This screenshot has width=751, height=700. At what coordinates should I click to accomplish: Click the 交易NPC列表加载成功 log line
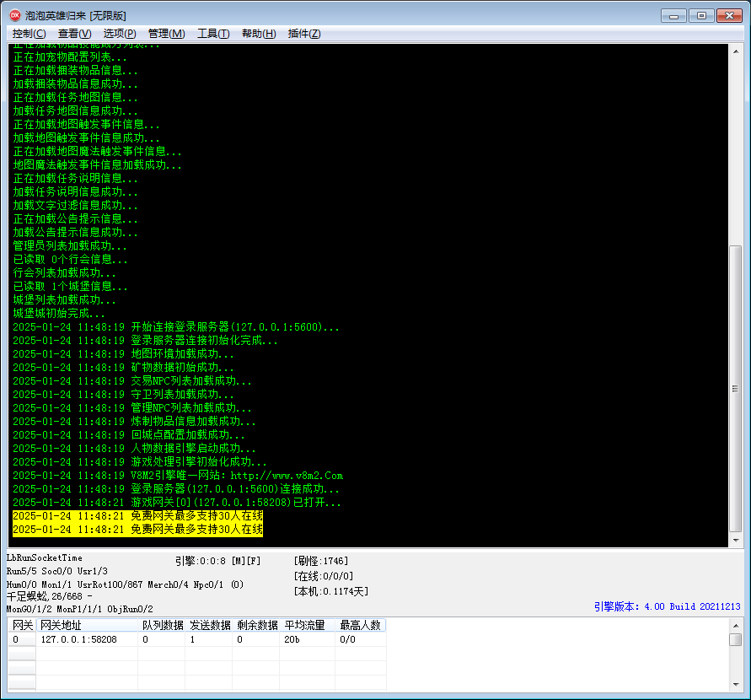132,381
